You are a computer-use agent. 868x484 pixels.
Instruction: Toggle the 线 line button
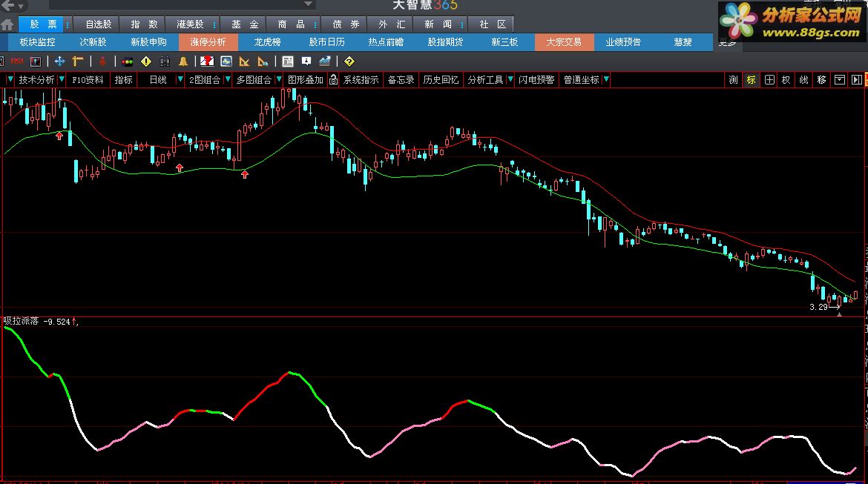tap(803, 80)
